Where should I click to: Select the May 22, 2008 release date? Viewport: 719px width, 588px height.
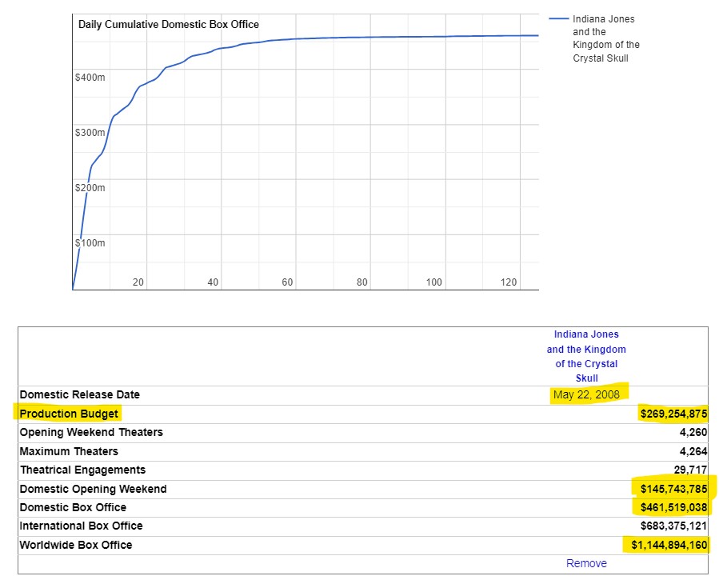(x=586, y=394)
